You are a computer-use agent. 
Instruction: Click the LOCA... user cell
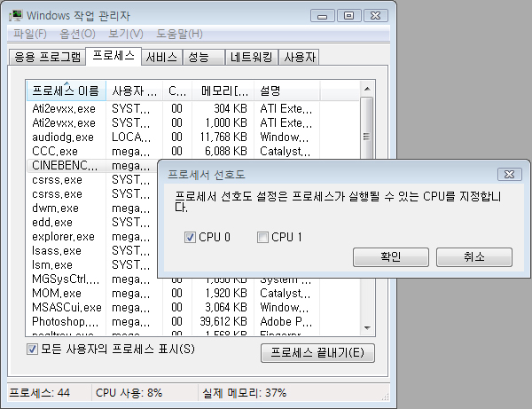(x=131, y=138)
